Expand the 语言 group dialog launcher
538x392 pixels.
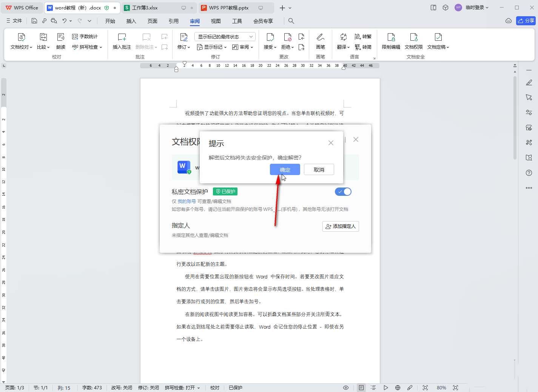[x=374, y=58]
